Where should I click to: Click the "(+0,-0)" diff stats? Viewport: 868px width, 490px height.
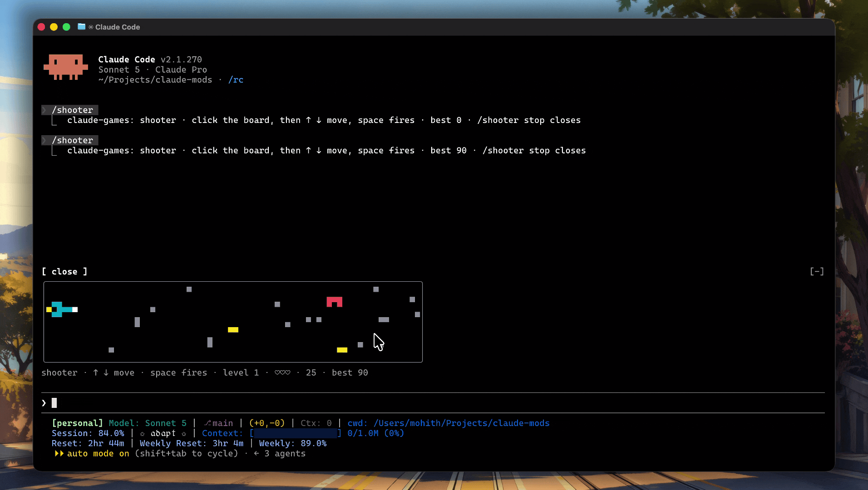pos(267,423)
